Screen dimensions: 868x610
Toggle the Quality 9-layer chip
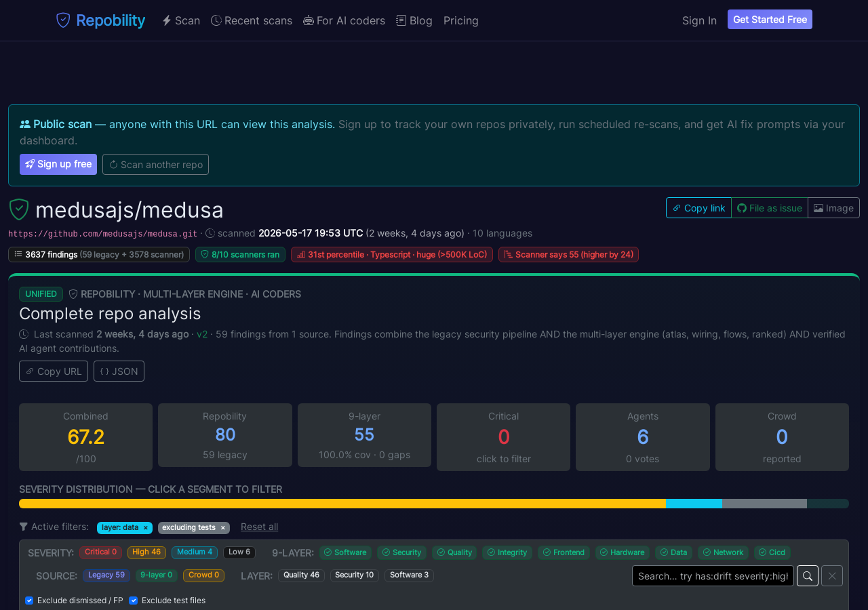click(x=454, y=552)
